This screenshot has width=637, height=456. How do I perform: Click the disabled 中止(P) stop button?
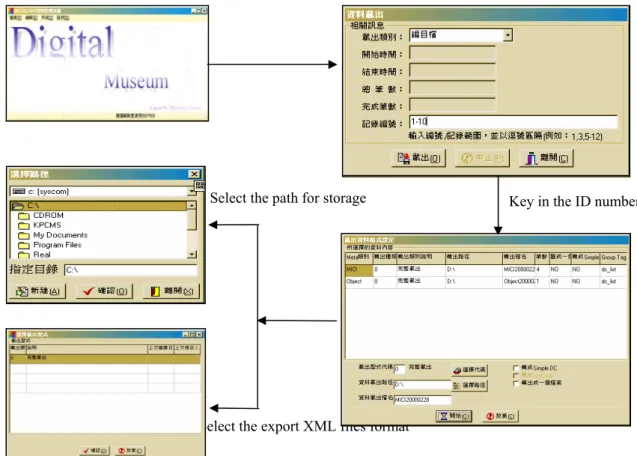click(482, 158)
